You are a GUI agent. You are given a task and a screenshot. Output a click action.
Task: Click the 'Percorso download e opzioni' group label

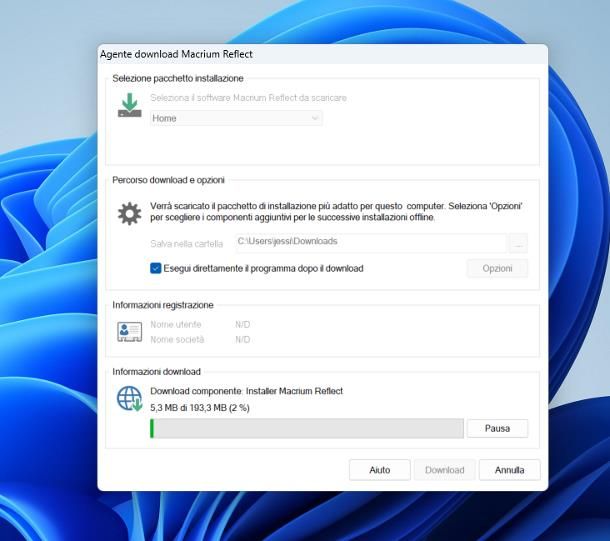pyautogui.click(x=168, y=180)
